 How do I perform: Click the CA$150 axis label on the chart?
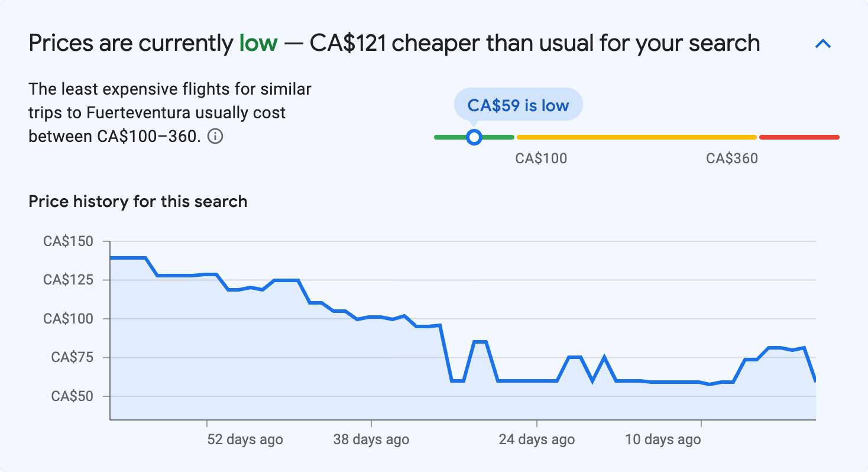tap(69, 241)
